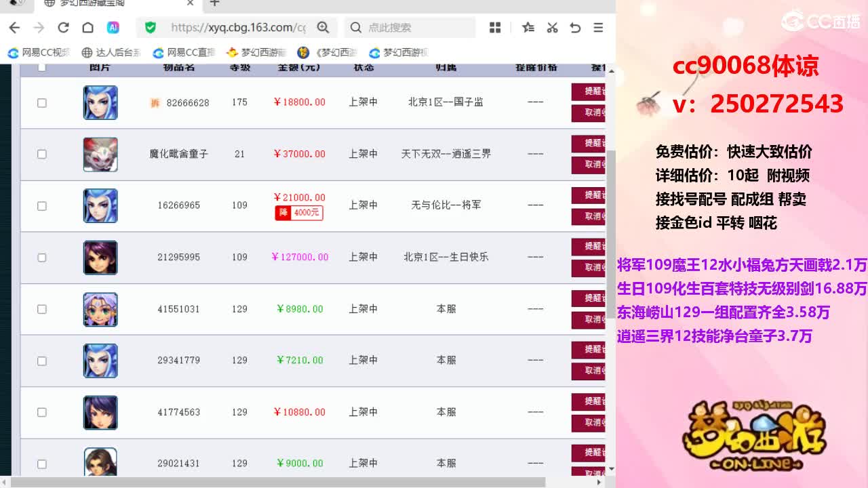The width and height of the screenshot is (868, 488).
Task: Check the box for item 41774563
Action: click(x=41, y=412)
